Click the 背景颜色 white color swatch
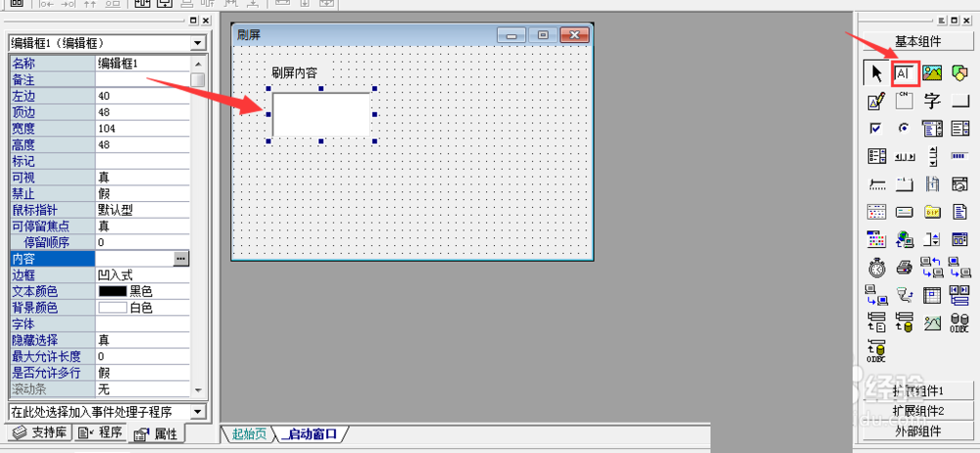Image resolution: width=980 pixels, height=453 pixels. pyautogui.click(x=113, y=307)
